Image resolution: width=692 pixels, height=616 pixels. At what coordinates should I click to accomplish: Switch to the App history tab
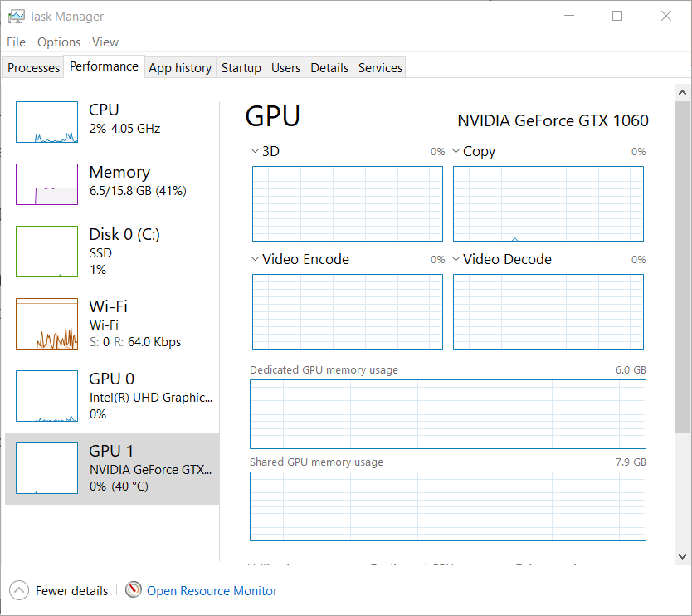click(x=180, y=67)
